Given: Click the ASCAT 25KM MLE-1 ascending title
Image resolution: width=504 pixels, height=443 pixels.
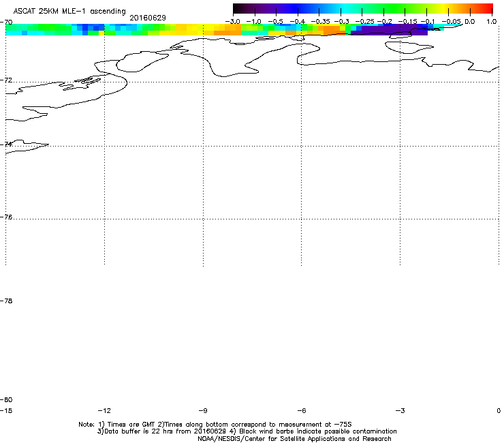Looking at the screenshot, I should 69,12.
